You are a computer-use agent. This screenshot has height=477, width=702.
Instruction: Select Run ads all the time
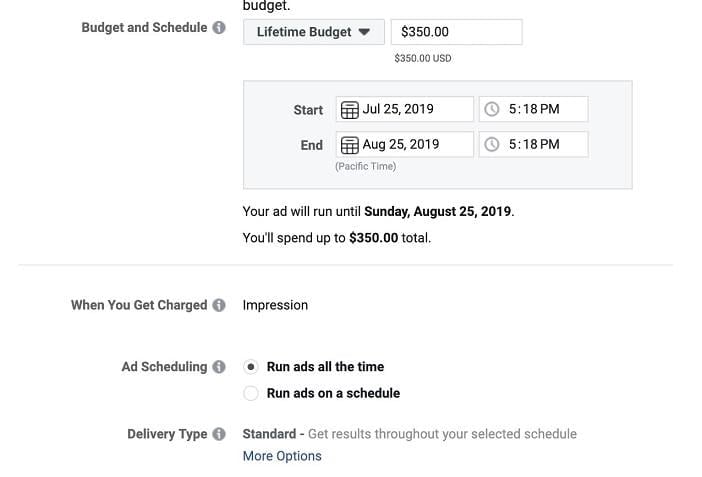click(x=251, y=367)
